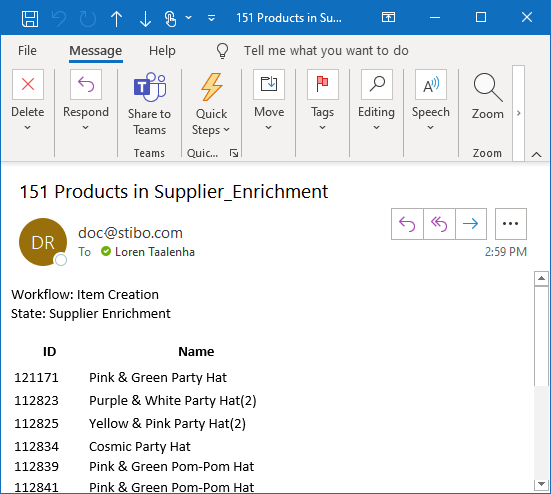Image resolution: width=551 pixels, height=494 pixels.
Task: Click the Forward arrow button in message header
Action: point(471,224)
